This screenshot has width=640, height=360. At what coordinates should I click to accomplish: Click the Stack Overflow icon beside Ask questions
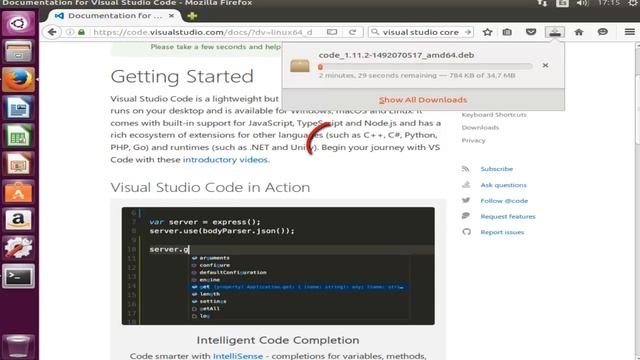tap(466, 184)
